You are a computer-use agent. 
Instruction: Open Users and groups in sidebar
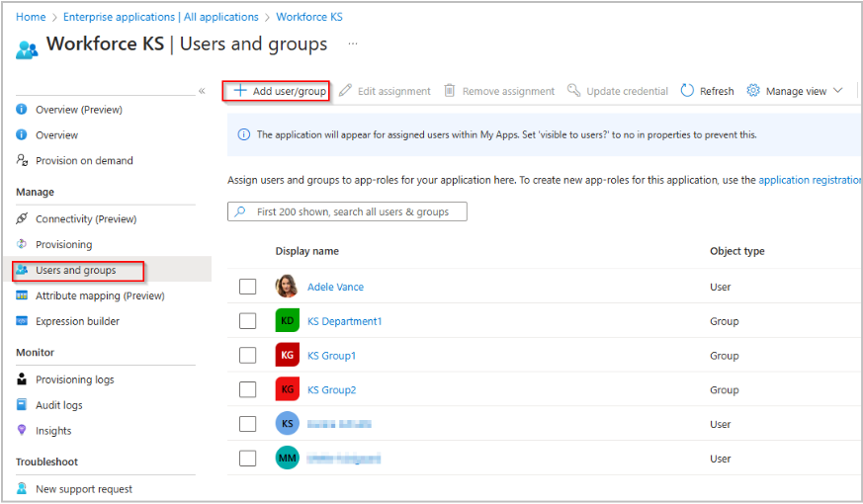click(x=75, y=270)
